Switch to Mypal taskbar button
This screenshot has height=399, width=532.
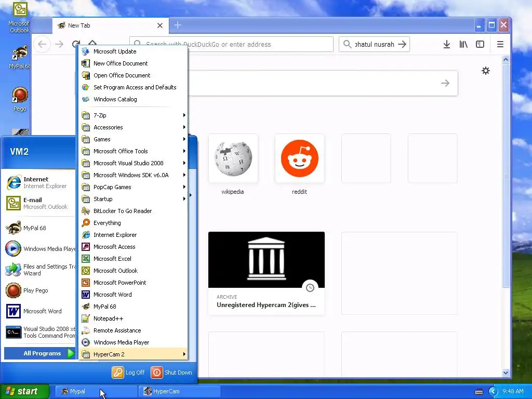coord(96,391)
